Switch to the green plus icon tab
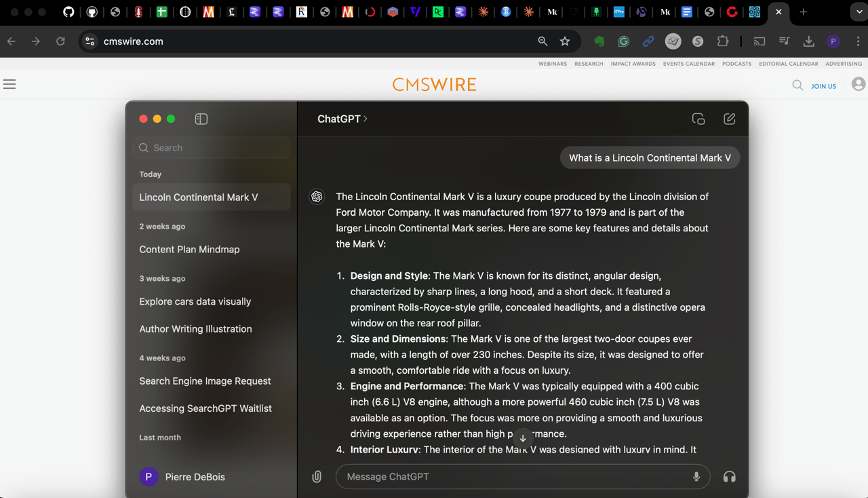Screen dimensions: 868x498 pyautogui.click(x=161, y=12)
